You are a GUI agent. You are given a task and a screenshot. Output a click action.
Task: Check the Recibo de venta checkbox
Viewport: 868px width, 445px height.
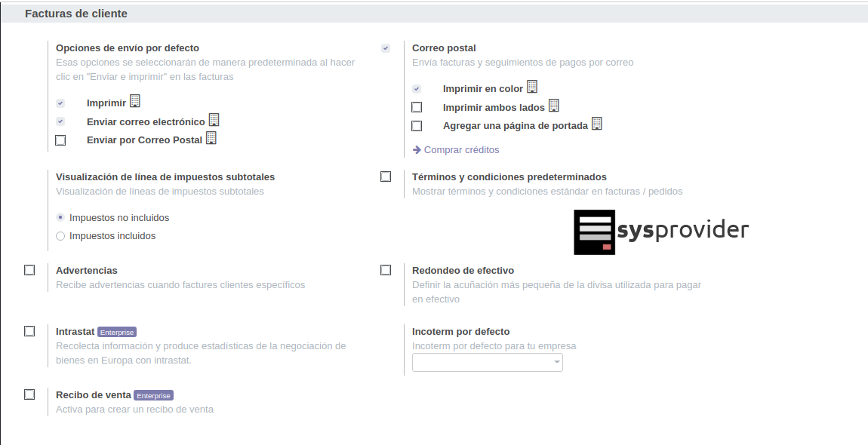click(29, 394)
